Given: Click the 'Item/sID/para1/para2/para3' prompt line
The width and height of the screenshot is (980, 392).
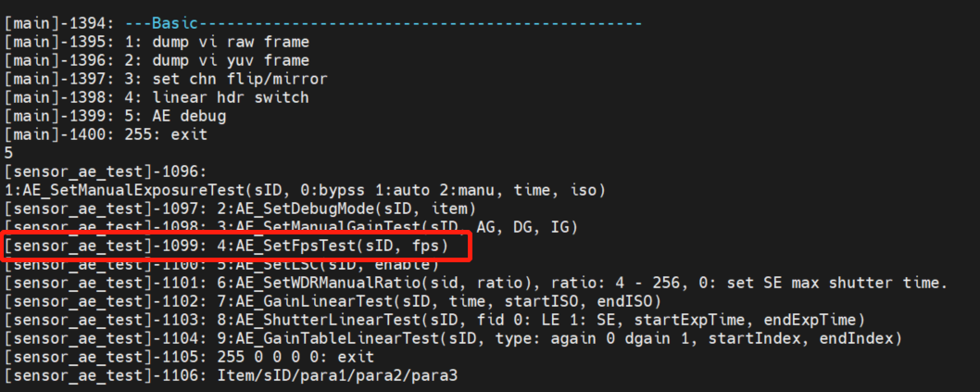Looking at the screenshot, I should (234, 375).
